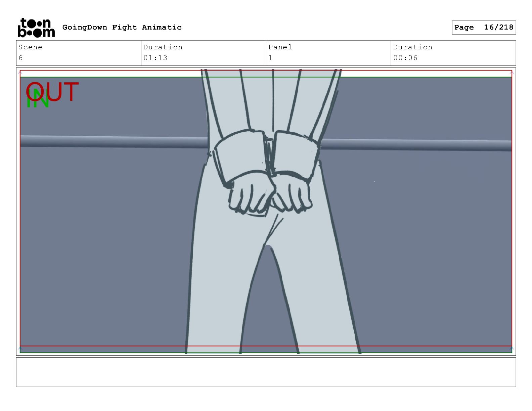Click the empty notes box below panel
The width and height of the screenshot is (532, 411).
(x=266, y=372)
